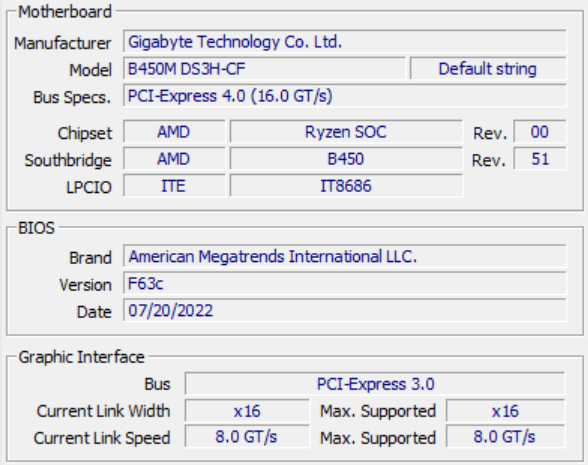Screen dimensions: 588x465
Task: Select the Graphic Interface Bus PCI-Express 3.0 field
Action: 375,384
